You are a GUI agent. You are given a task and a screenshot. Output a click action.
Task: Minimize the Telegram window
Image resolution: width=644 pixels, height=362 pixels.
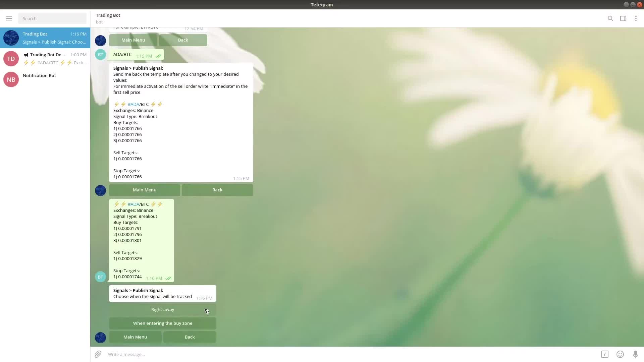click(626, 4)
